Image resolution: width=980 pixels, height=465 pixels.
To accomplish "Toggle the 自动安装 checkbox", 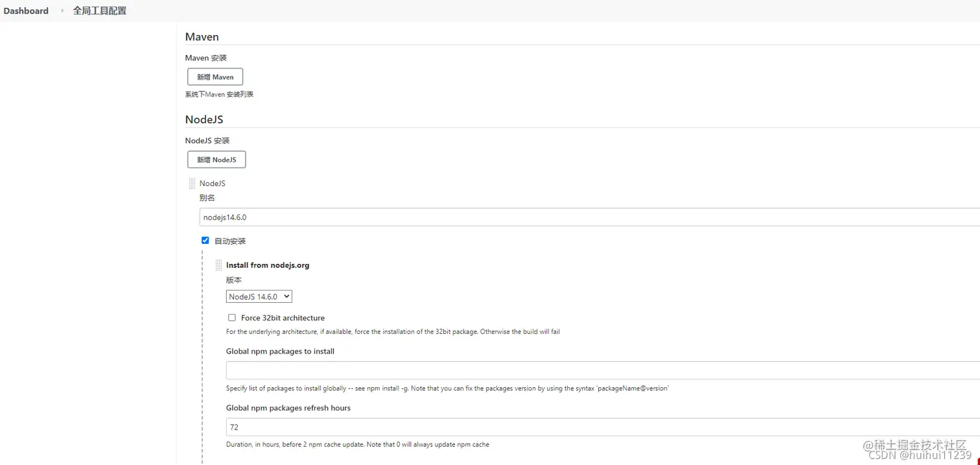I will click(x=205, y=240).
